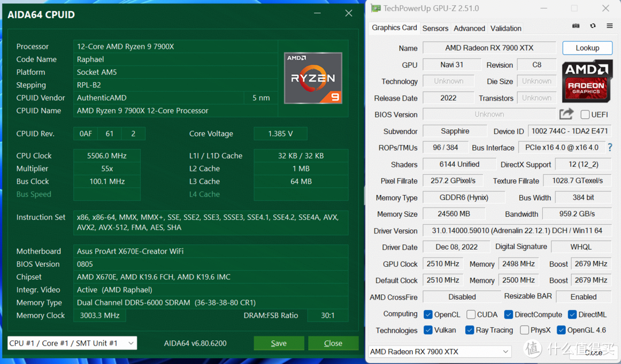This screenshot has height=364, width=621.
Task: Minimize the GPU-Z window
Action: point(544,8)
